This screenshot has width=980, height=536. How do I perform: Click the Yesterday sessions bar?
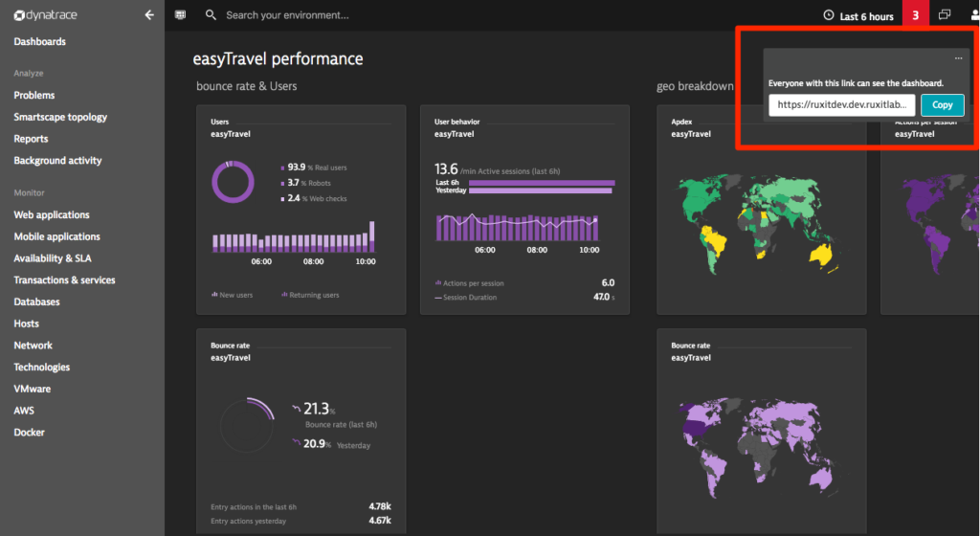click(540, 190)
